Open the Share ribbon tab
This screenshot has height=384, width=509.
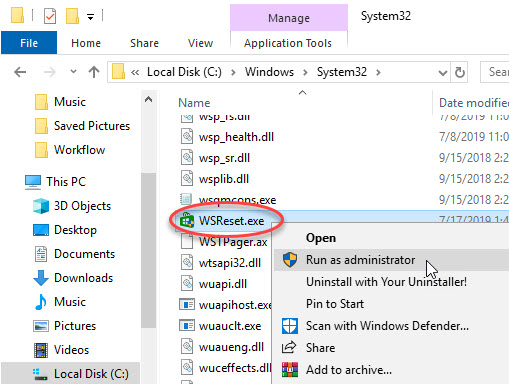click(x=144, y=43)
